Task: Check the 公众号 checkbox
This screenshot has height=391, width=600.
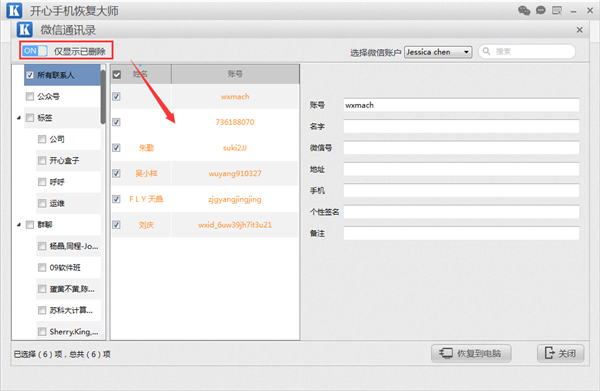Action: click(x=30, y=96)
